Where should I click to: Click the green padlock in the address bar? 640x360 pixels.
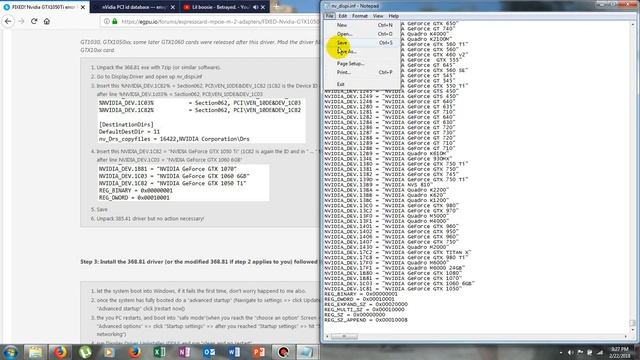pyautogui.click(x=115, y=21)
